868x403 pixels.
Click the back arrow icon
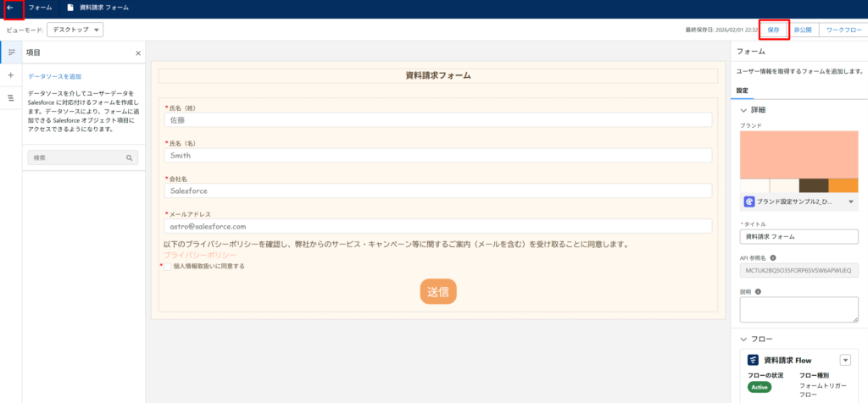pyautogui.click(x=10, y=8)
